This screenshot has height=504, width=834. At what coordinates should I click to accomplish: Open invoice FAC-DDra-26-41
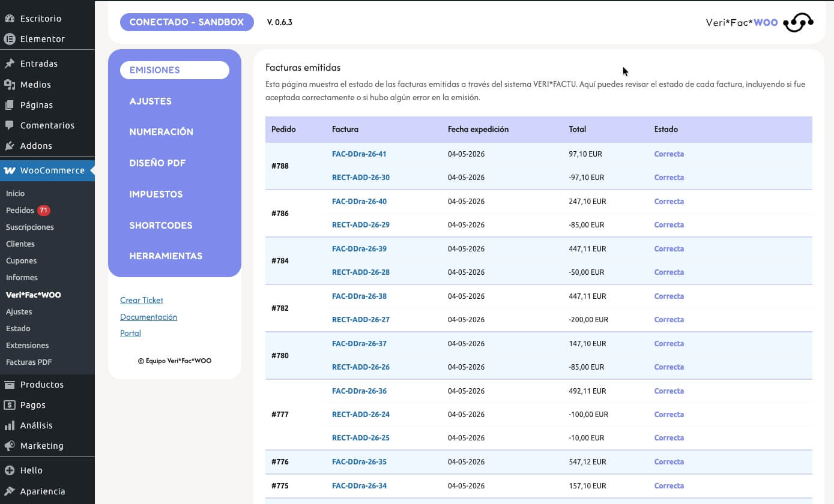point(359,154)
